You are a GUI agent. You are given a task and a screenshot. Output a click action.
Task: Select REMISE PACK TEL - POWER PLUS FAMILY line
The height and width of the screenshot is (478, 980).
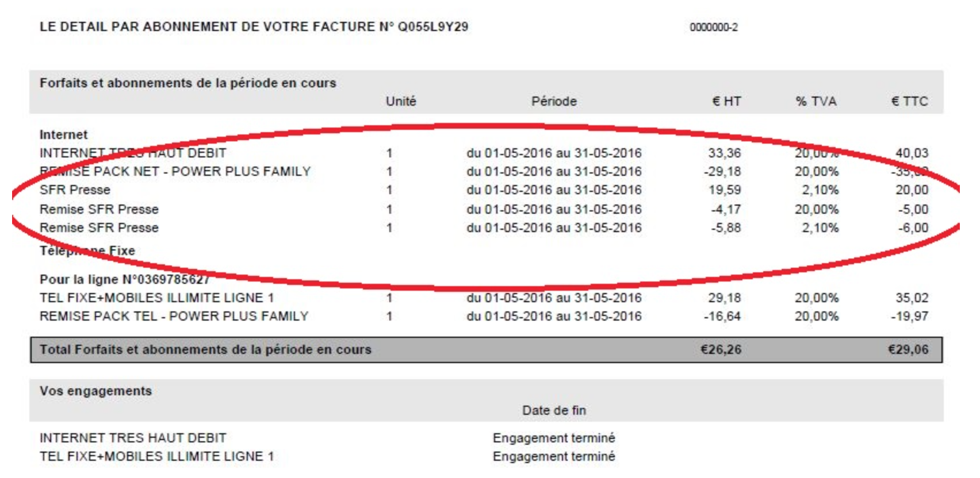coord(174,317)
